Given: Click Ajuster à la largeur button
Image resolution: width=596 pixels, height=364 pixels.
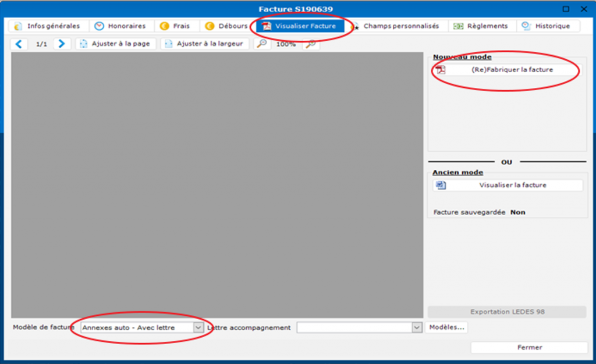Looking at the screenshot, I should tap(204, 44).
